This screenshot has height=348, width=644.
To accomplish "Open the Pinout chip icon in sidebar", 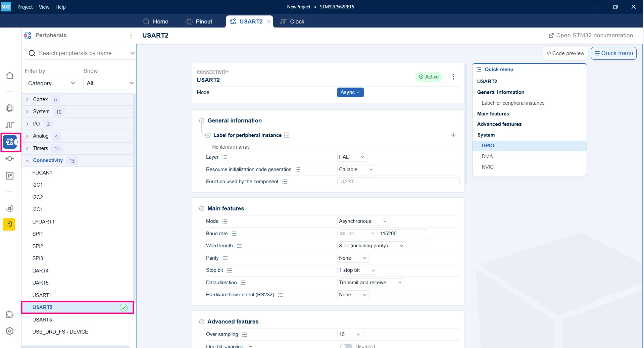I will (10, 108).
